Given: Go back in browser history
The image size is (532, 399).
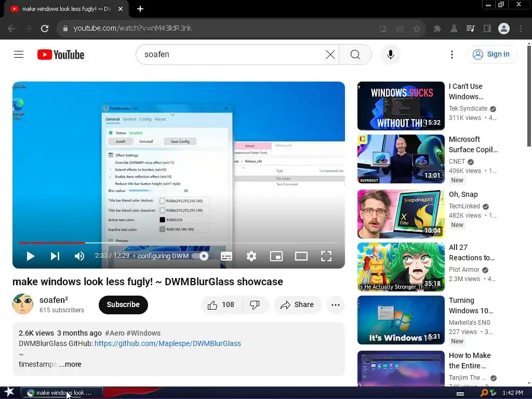Looking at the screenshot, I should pyautogui.click(x=11, y=29).
